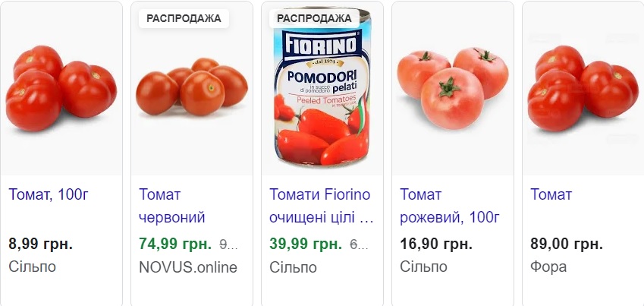Click the РАСПРОДАЖА badge on Fiorino can

pos(314,18)
